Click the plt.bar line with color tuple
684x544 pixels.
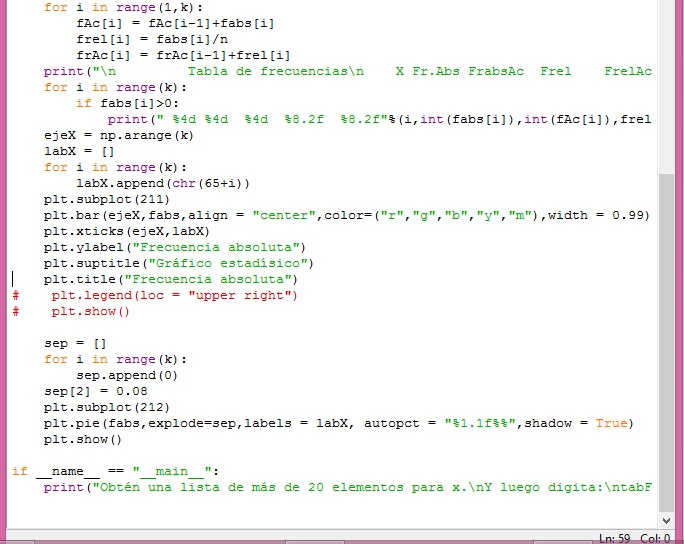coord(347,216)
